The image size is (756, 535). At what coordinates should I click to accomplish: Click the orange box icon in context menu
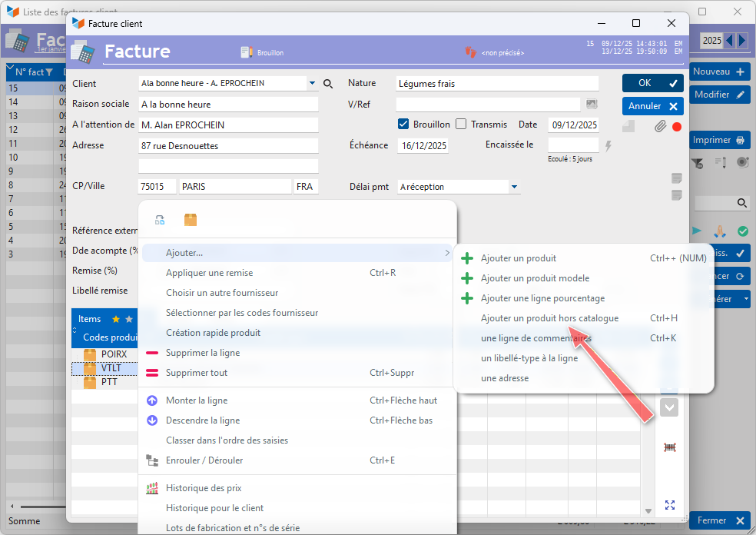(191, 220)
